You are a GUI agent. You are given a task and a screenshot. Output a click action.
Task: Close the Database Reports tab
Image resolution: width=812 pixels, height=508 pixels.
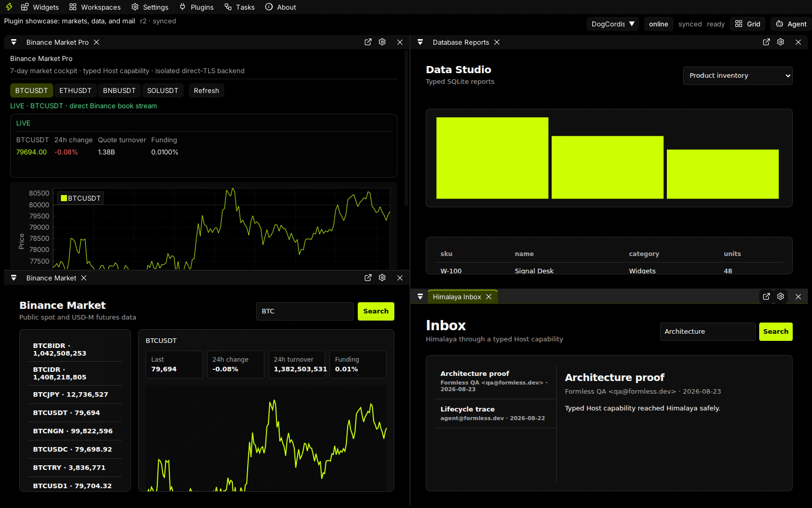[x=497, y=42]
